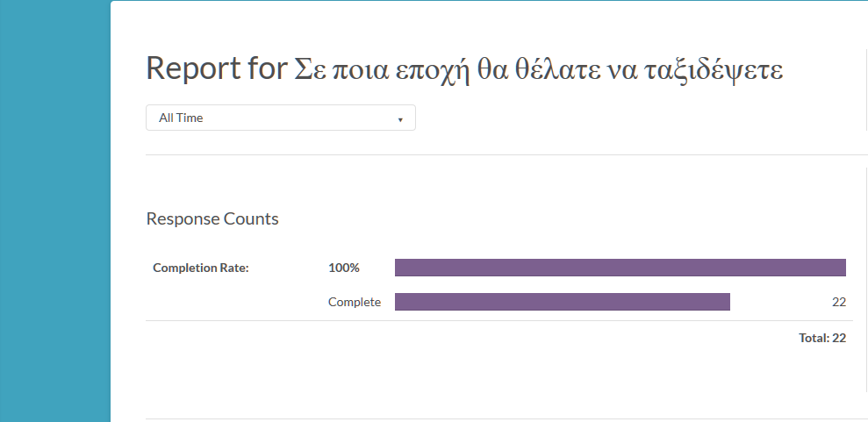Click the purple Complete responses bar
Image resolution: width=868 pixels, height=422 pixels.
[562, 302]
